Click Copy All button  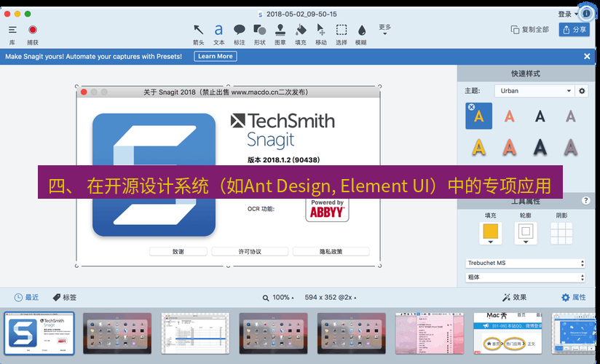530,29
